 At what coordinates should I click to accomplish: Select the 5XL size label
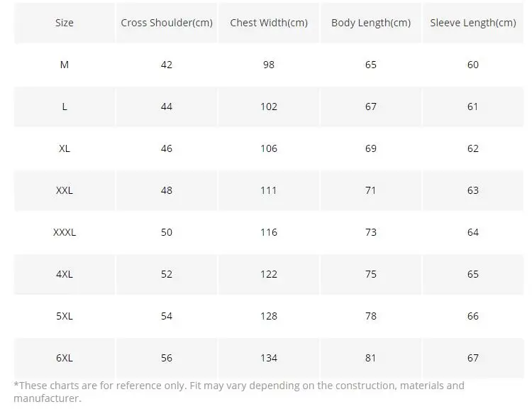pos(65,316)
